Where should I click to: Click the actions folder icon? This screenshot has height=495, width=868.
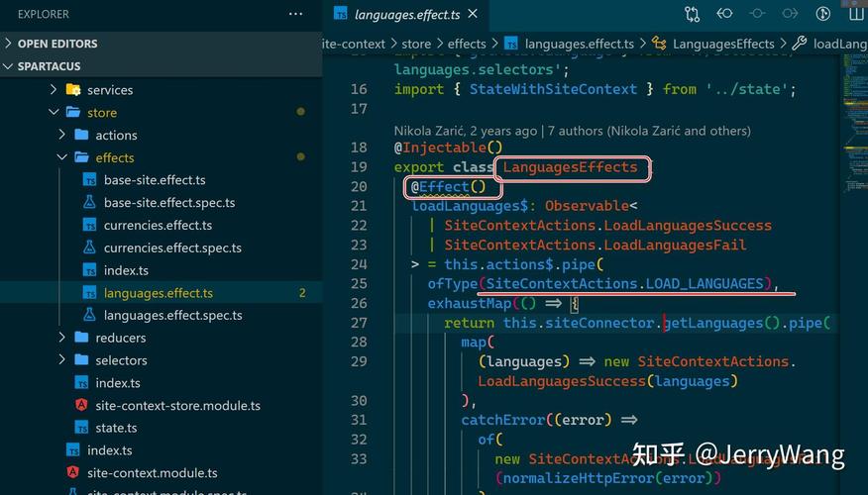pos(81,135)
